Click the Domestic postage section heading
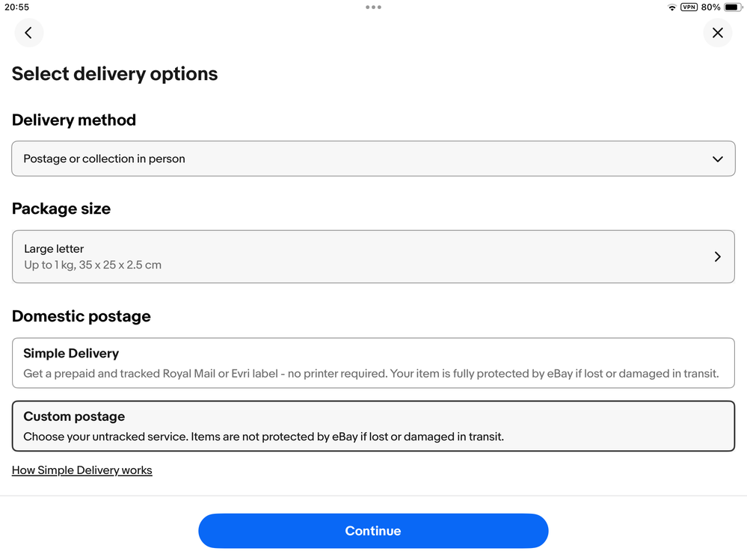This screenshot has width=747, height=560. coord(82,316)
